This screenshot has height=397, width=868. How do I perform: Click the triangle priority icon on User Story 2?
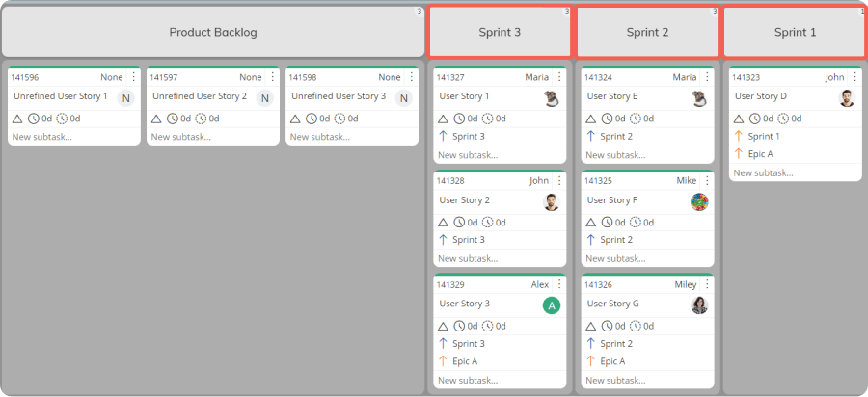443,223
